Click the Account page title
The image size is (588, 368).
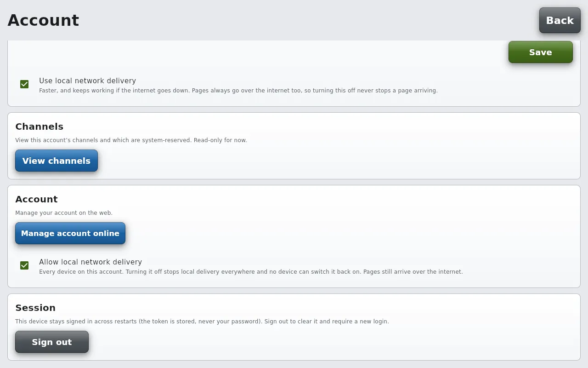(x=44, y=20)
